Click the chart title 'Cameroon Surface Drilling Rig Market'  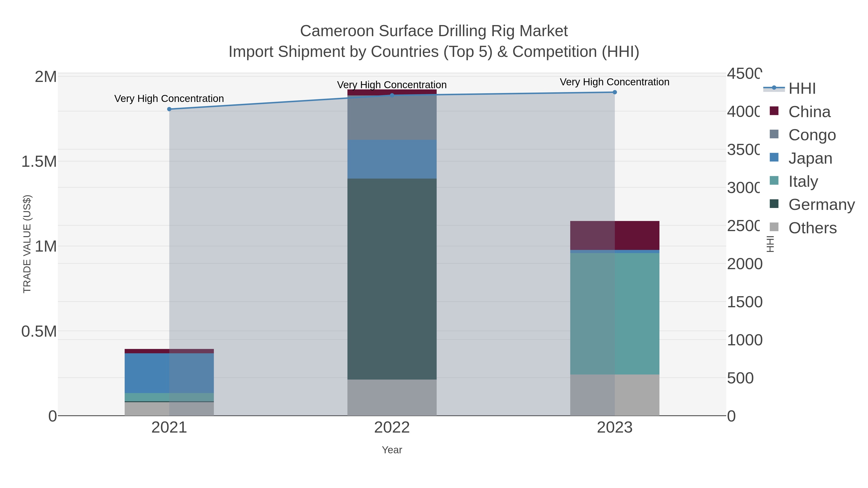[434, 31]
